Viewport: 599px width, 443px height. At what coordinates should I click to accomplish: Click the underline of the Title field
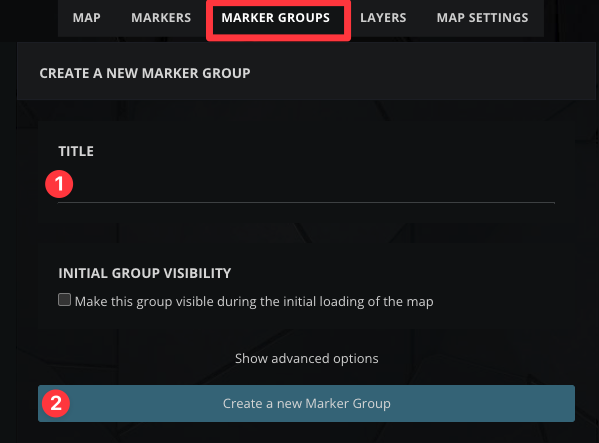[x=306, y=203]
